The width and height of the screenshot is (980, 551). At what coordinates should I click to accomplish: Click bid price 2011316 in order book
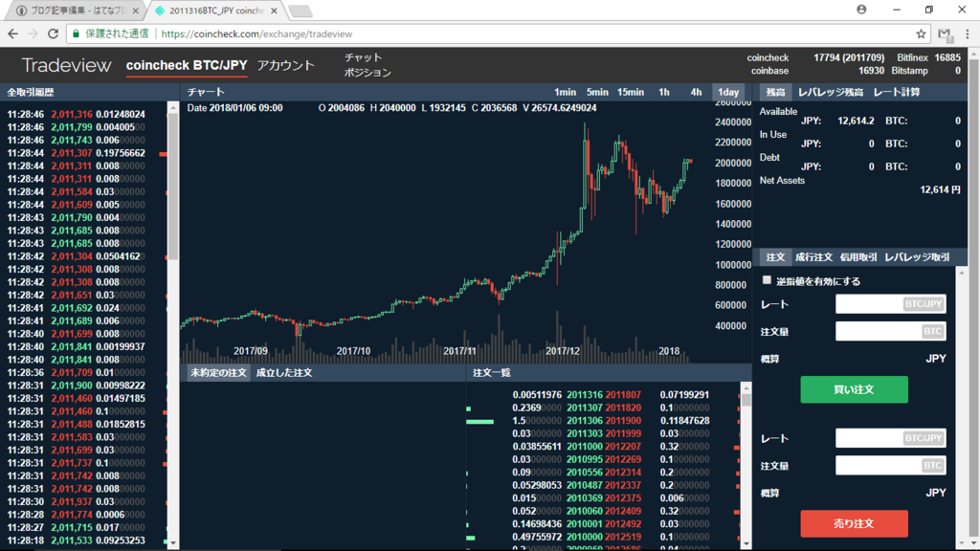(585, 395)
